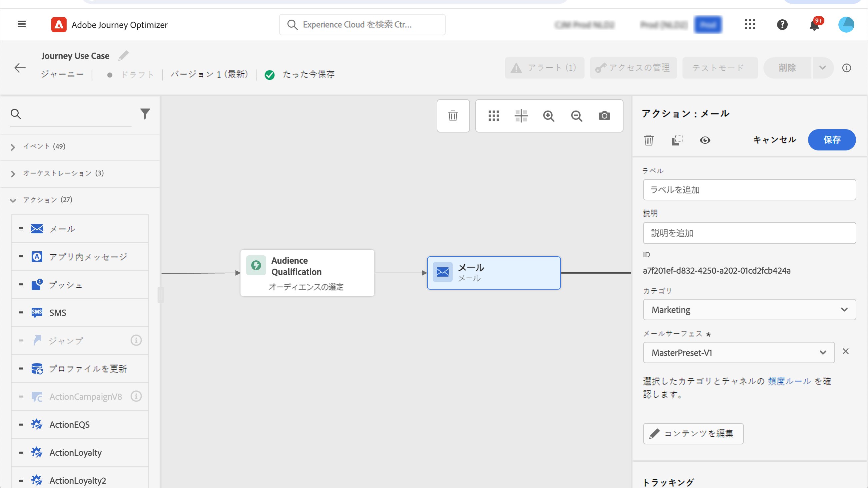Select the プッシュ action item
The width and height of the screenshot is (868, 488).
[66, 285]
